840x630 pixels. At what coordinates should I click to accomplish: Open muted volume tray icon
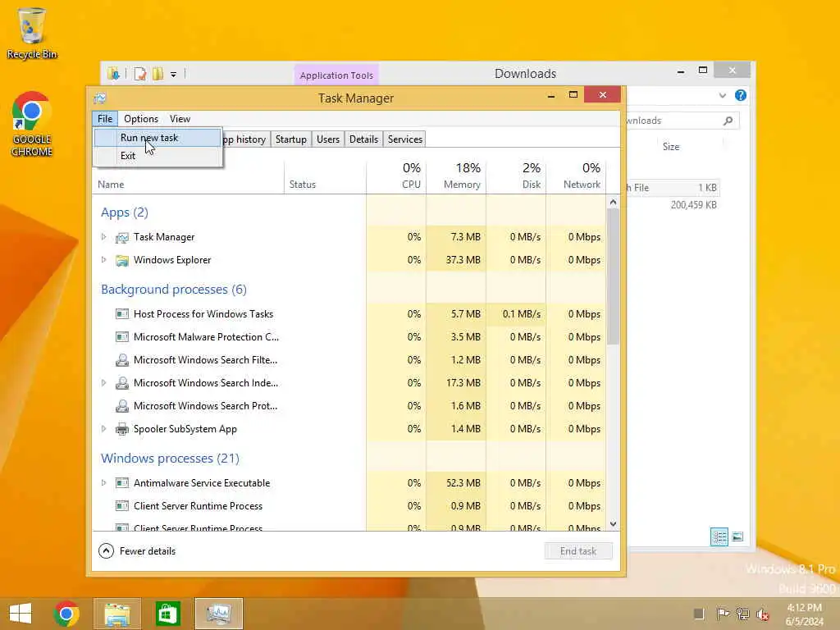762,614
